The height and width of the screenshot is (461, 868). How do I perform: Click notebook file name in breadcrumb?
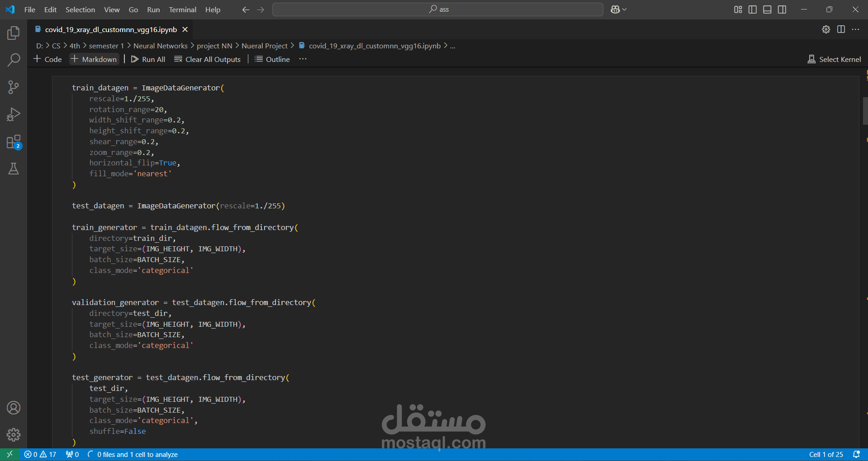(375, 46)
